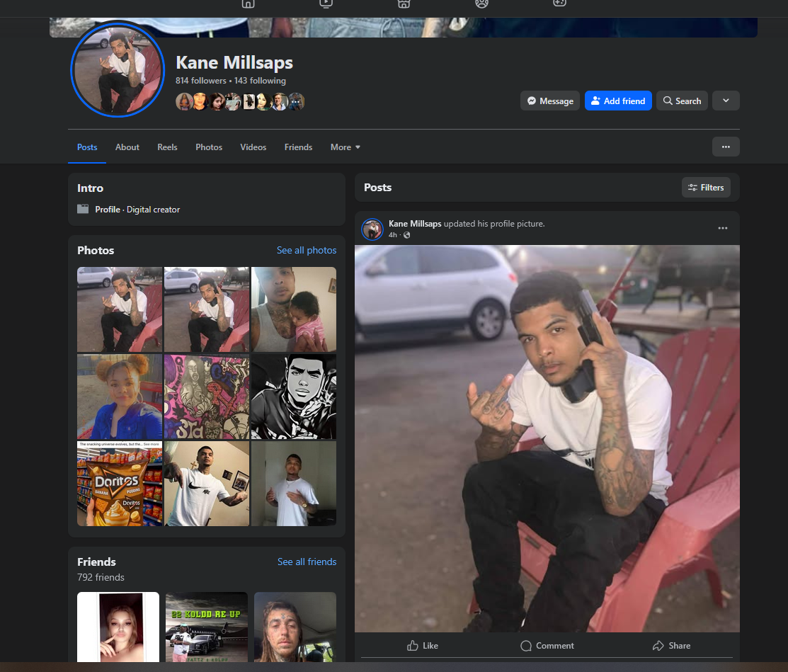Viewport: 788px width, 672px height.
Task: Click the 814 followers text
Action: (x=200, y=81)
